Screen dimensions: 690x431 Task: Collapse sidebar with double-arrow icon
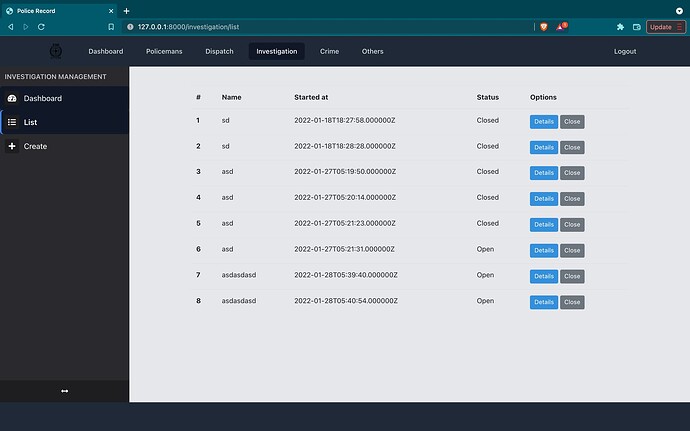point(64,391)
